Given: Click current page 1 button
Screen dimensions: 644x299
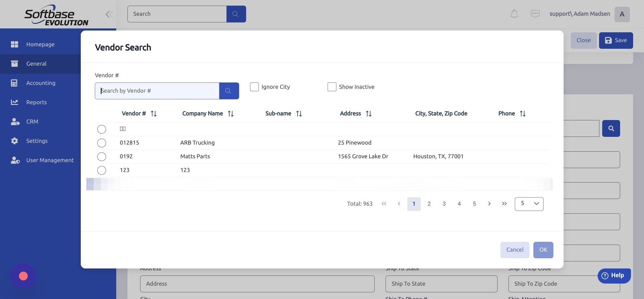Looking at the screenshot, I should [414, 204].
